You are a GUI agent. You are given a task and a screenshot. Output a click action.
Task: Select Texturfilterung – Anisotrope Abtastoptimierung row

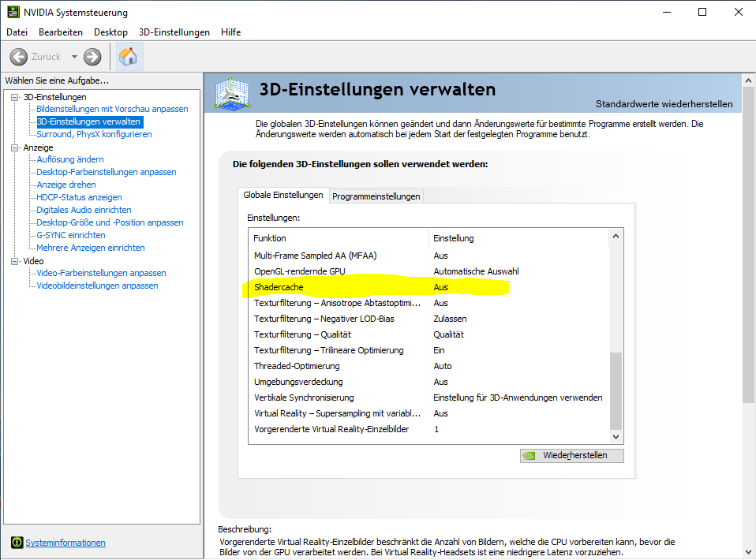(x=429, y=303)
